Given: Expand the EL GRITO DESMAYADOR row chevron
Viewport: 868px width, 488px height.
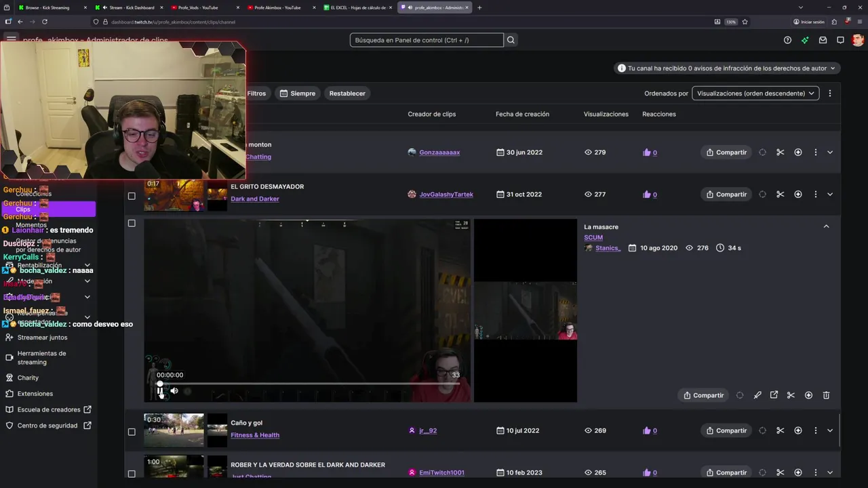Looking at the screenshot, I should coord(830,195).
